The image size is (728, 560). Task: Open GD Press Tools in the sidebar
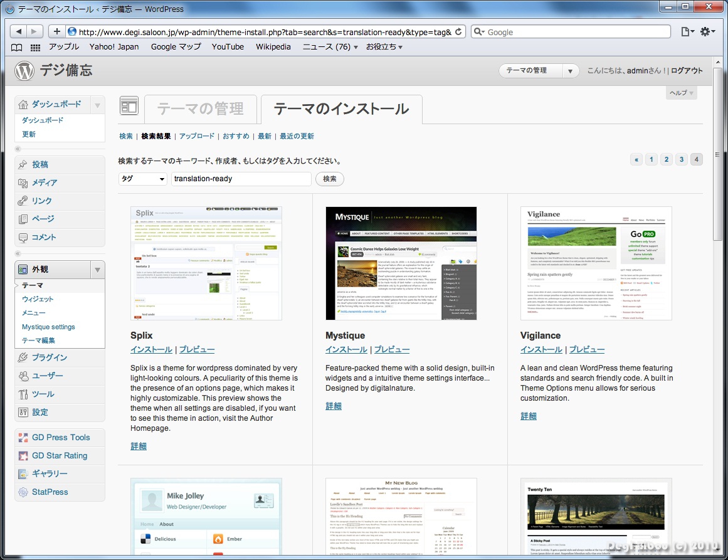(60, 438)
